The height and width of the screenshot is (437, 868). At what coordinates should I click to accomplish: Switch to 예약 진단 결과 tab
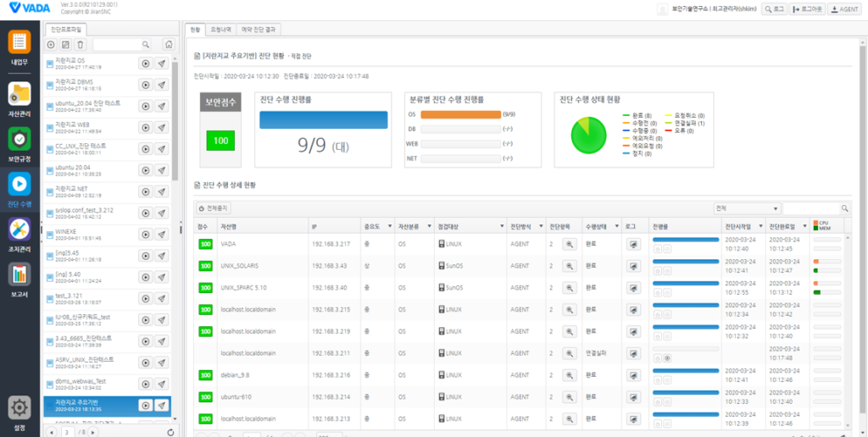pyautogui.click(x=259, y=30)
